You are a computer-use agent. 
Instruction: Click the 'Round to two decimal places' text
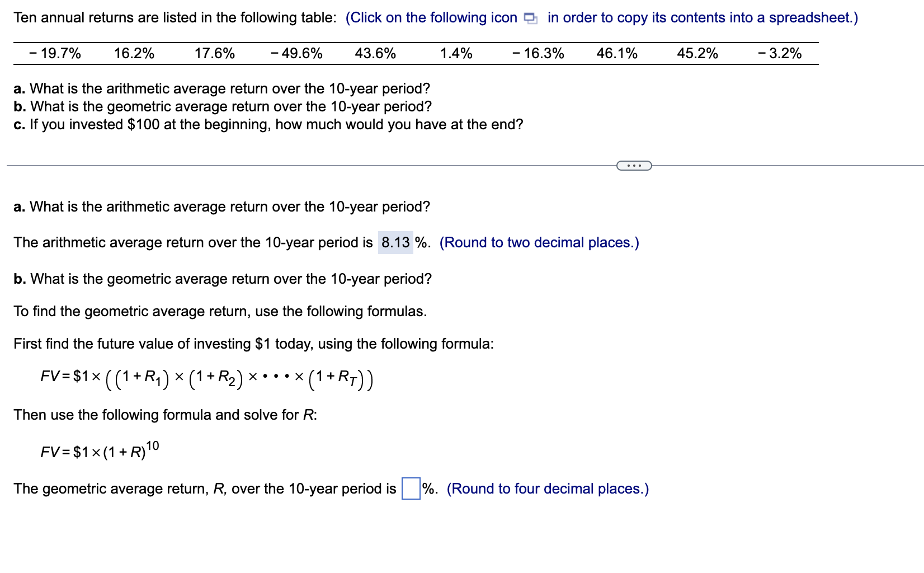point(540,242)
